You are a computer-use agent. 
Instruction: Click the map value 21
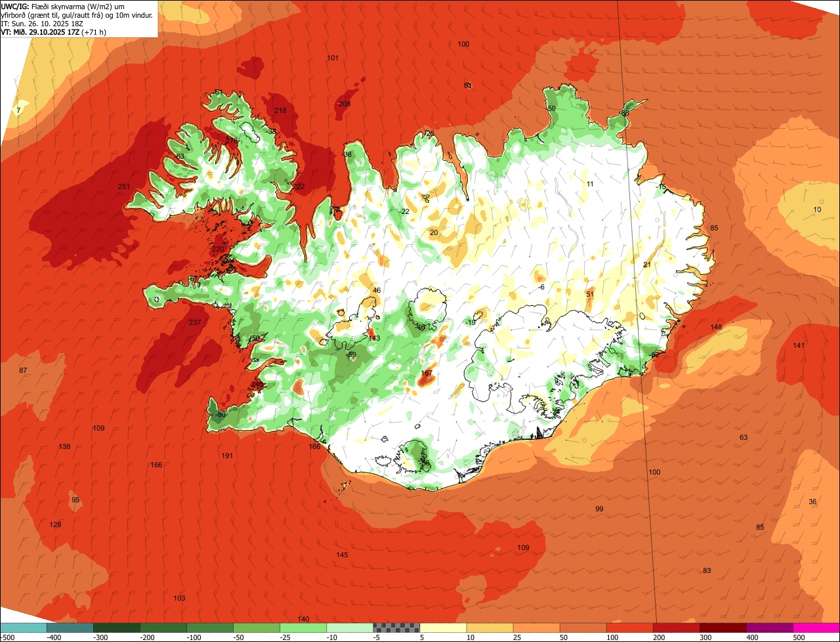(x=647, y=265)
